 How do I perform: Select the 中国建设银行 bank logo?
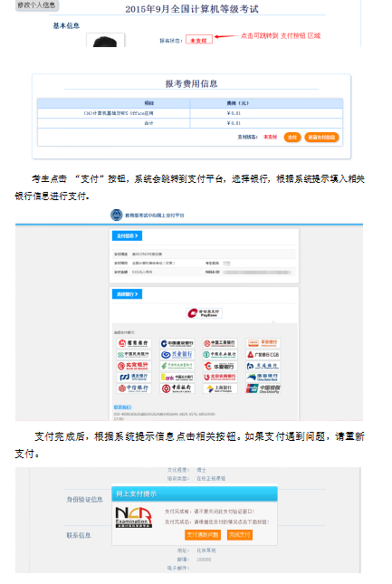coord(177,343)
